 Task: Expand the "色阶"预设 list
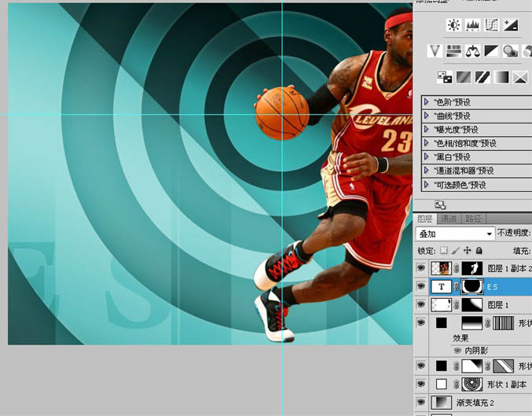[x=427, y=101]
